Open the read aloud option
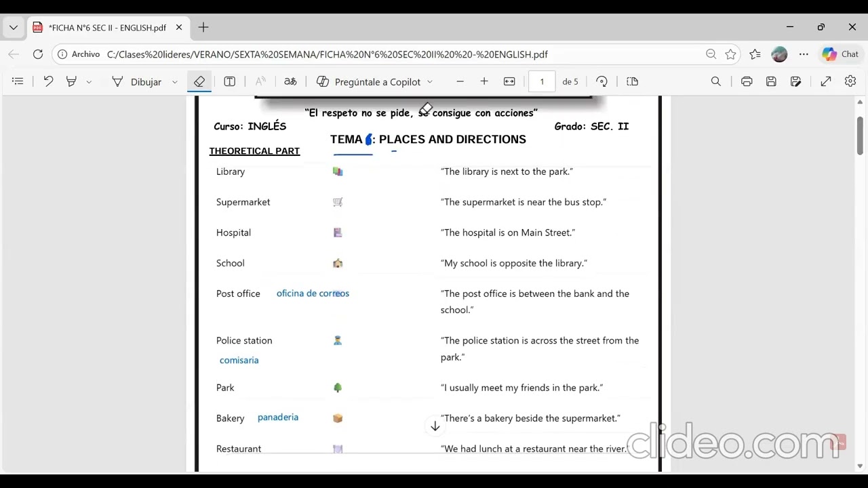The height and width of the screenshot is (488, 868). [x=260, y=81]
